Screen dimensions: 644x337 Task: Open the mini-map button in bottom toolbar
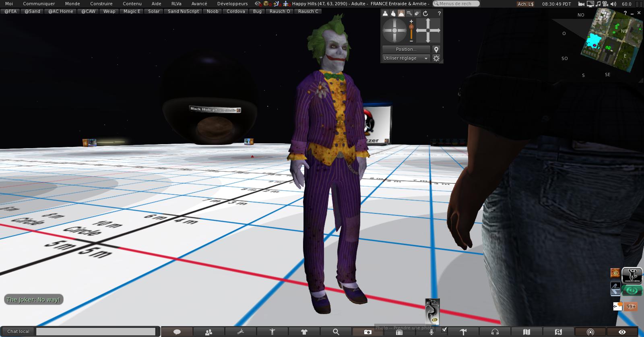tap(559, 332)
